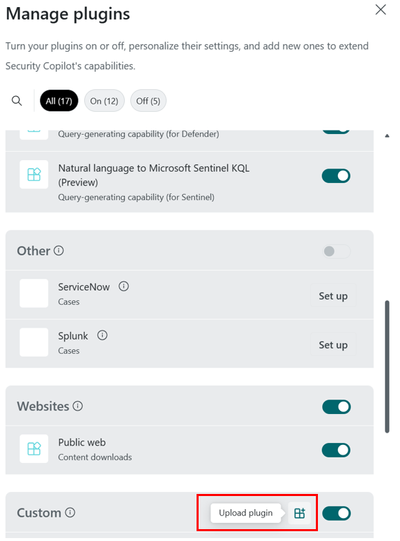Image resolution: width=400 pixels, height=541 pixels.
Task: Show plugins under the On (12) filter
Action: coord(104,101)
